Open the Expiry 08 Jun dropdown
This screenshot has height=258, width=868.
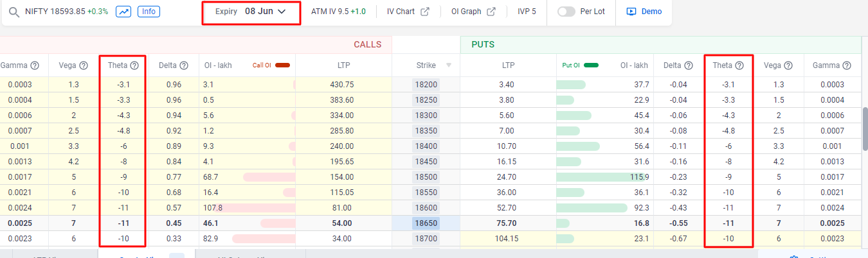251,12
